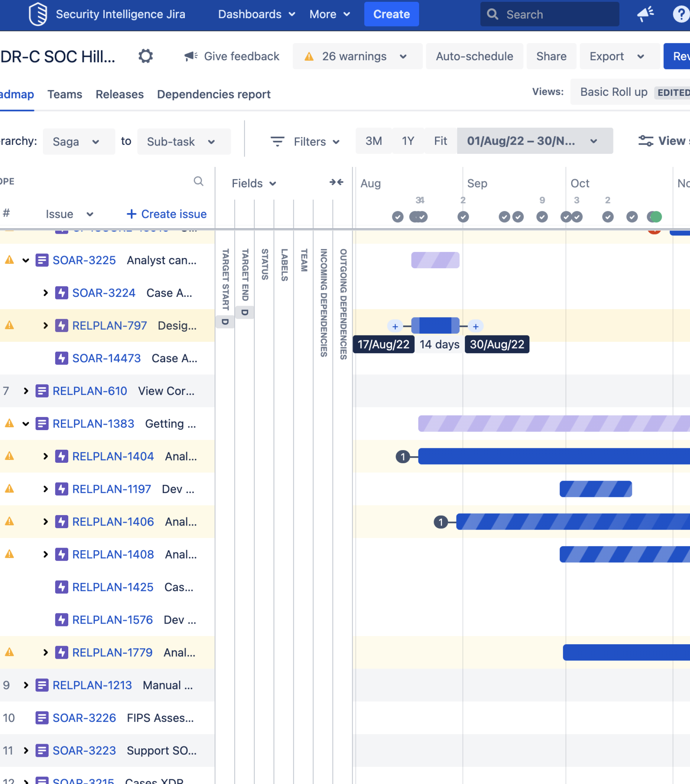Click the 17/Aug/22 start date label

383,344
